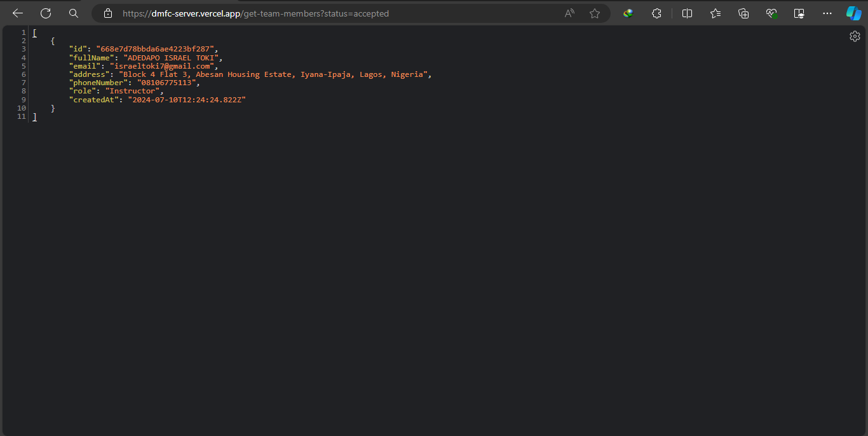
Task: Toggle the Back navigation arrow
Action: [17, 13]
